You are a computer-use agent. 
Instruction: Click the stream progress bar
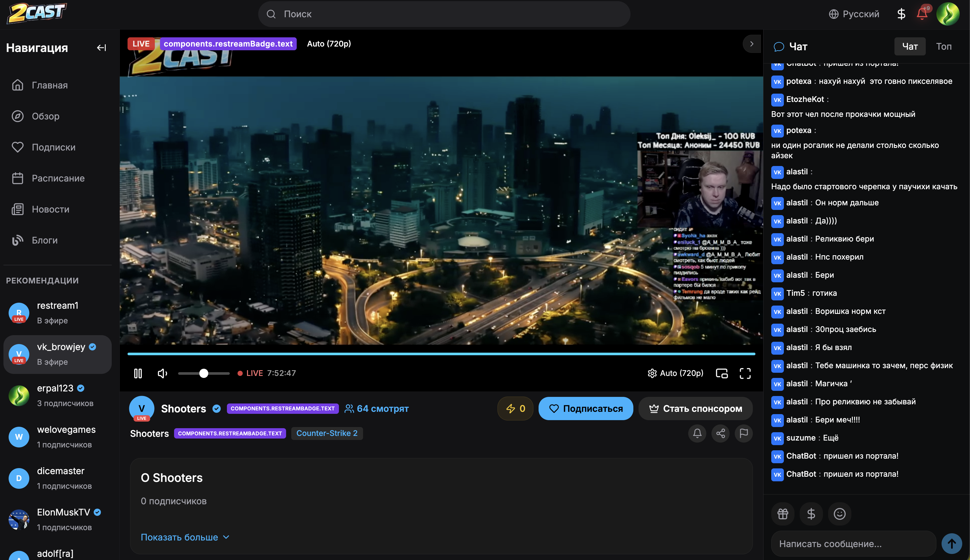441,354
